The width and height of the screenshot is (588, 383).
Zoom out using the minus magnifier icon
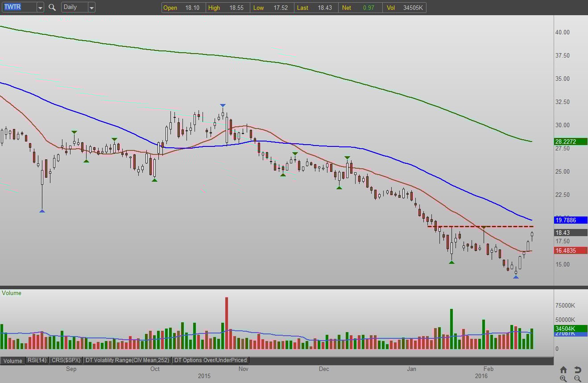click(577, 379)
